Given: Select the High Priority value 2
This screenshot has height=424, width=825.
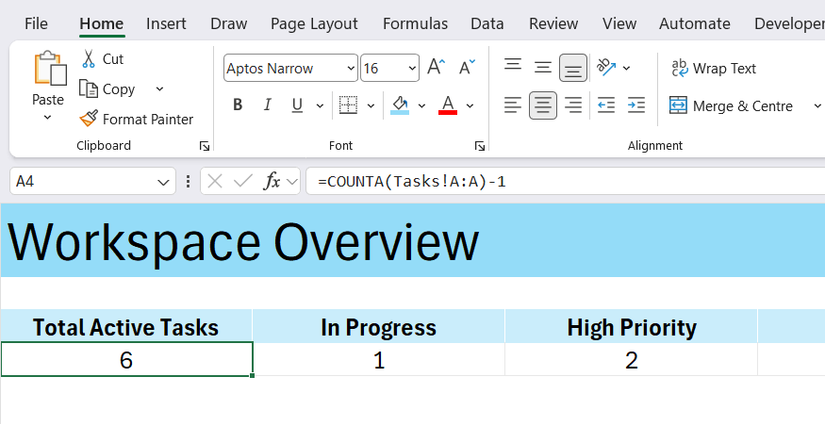Looking at the screenshot, I should click(631, 360).
